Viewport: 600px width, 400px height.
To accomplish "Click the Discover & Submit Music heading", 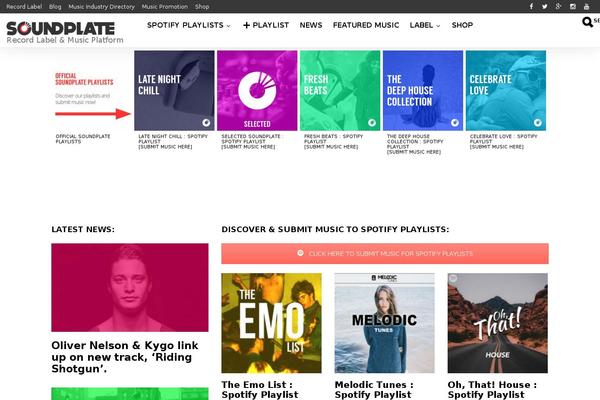I will (335, 229).
